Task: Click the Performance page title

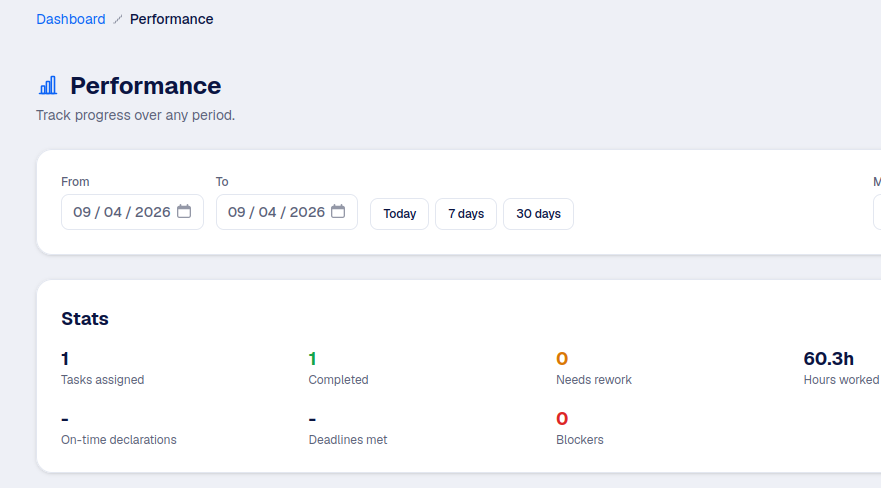Action: point(146,86)
